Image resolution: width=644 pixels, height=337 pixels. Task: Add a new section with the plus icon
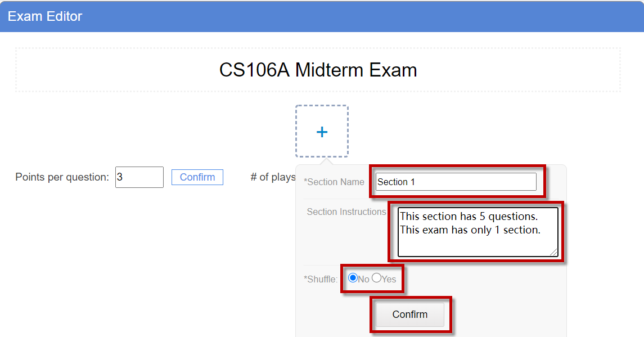click(322, 132)
